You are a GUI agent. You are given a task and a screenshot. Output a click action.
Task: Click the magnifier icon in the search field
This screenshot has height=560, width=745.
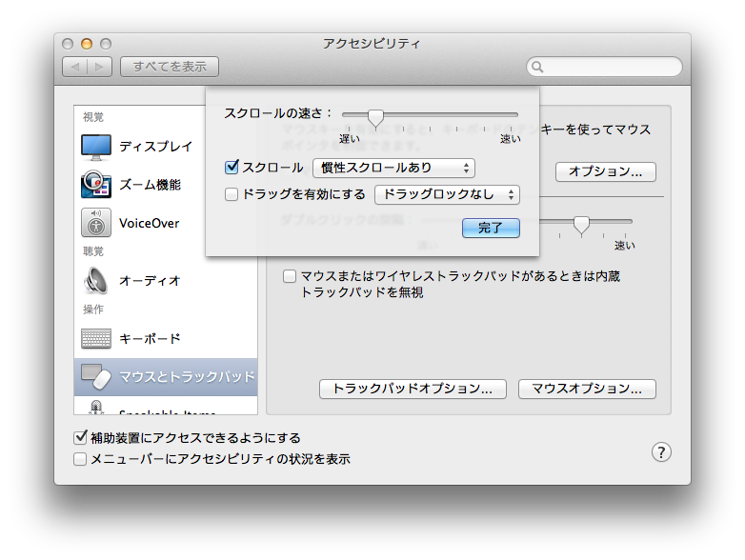(x=537, y=67)
